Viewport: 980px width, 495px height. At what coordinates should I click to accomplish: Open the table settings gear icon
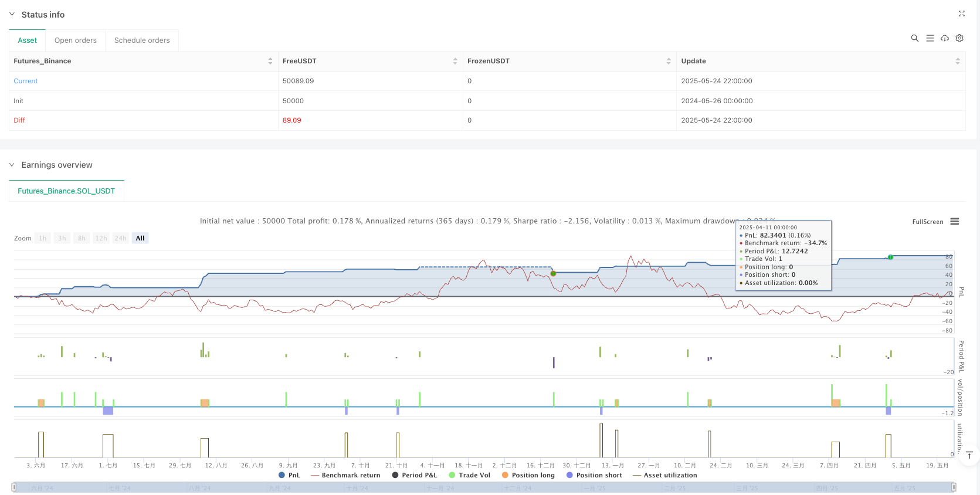tap(959, 38)
